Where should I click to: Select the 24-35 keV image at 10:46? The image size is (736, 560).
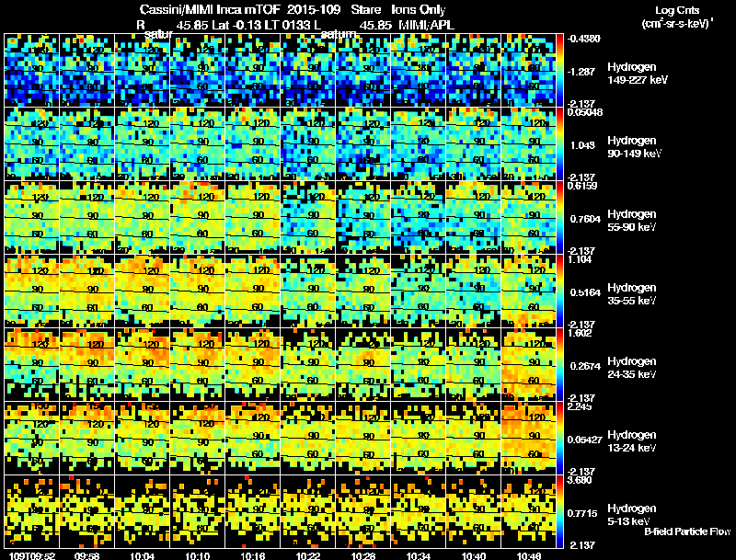529,364
